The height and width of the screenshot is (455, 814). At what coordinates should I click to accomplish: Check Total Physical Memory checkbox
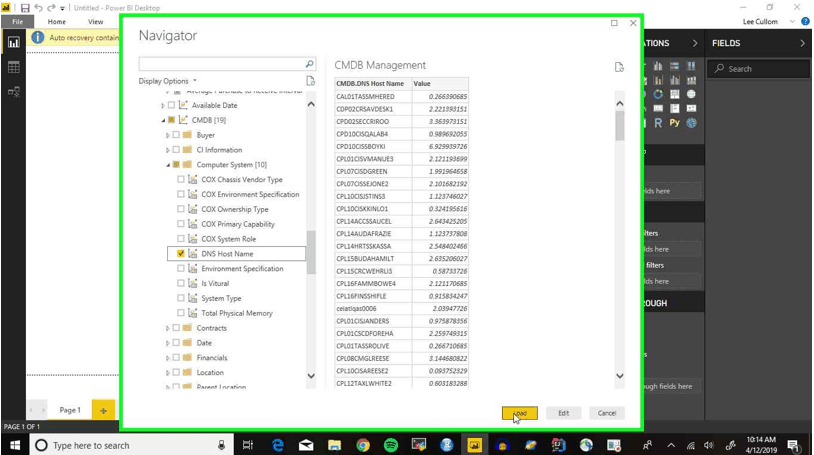[181, 313]
